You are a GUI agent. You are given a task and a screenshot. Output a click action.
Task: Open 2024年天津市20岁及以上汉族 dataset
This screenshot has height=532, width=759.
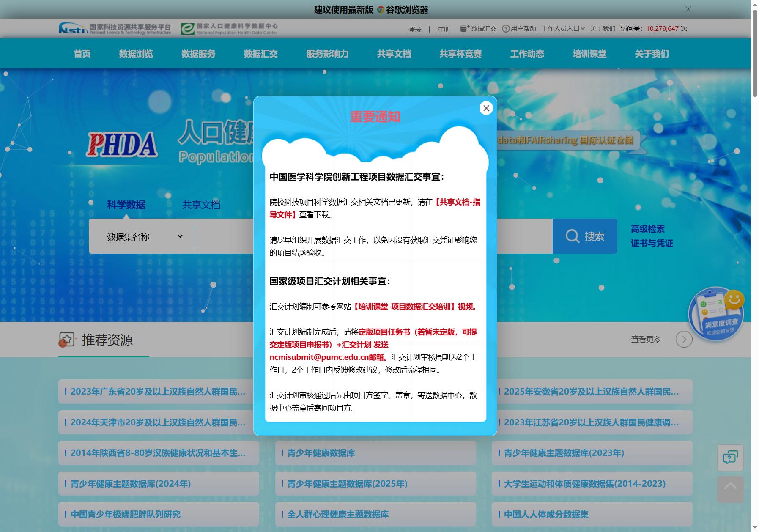[158, 422]
